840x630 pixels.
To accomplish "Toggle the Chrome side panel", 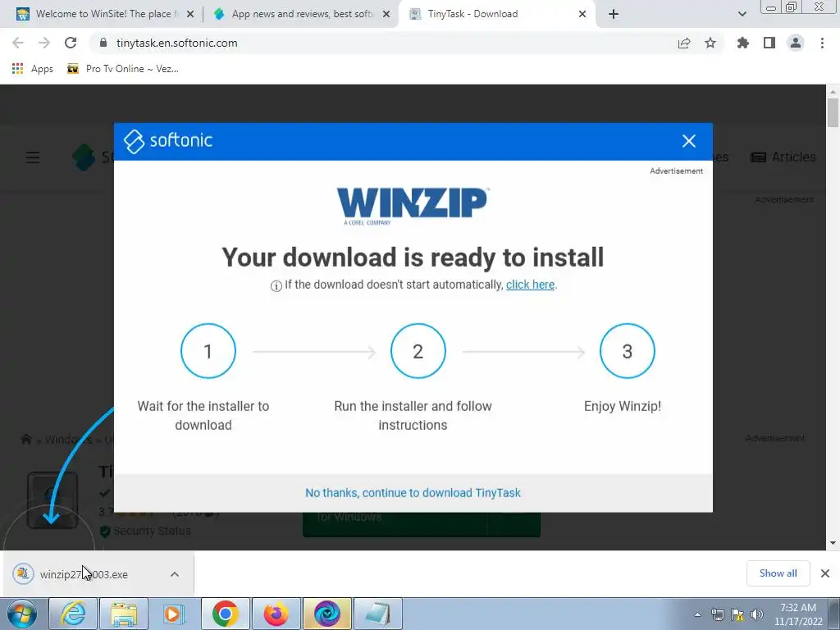I will pos(769,43).
